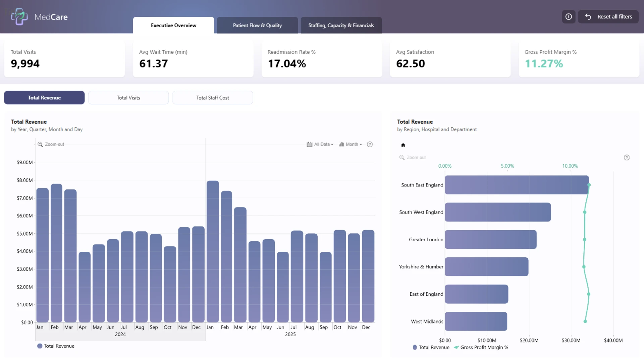Image resolution: width=644 pixels, height=362 pixels.
Task: Click the undo arrow beside Reset all filters
Action: [588, 17]
